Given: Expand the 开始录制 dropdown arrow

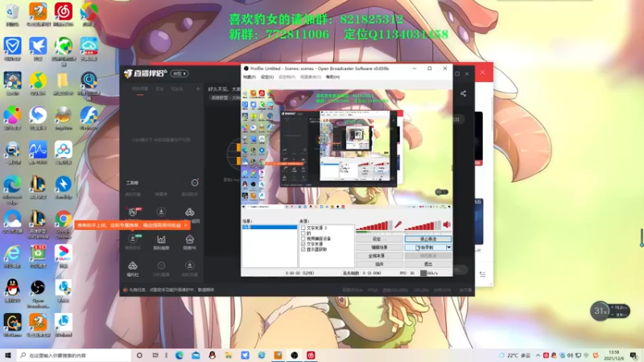Looking at the screenshot, I should pos(448,248).
